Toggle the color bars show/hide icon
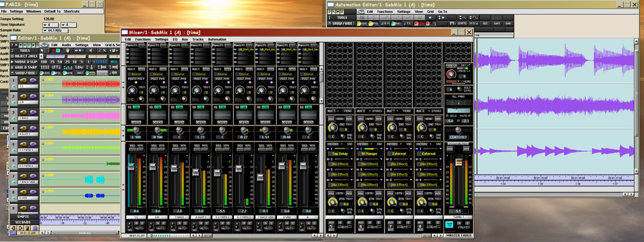 (x=90, y=73)
